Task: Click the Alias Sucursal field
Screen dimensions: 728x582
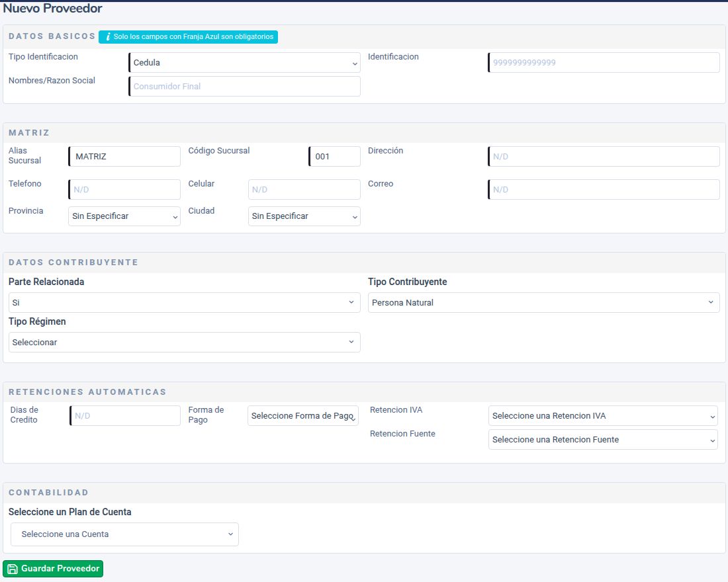Action: click(124, 156)
